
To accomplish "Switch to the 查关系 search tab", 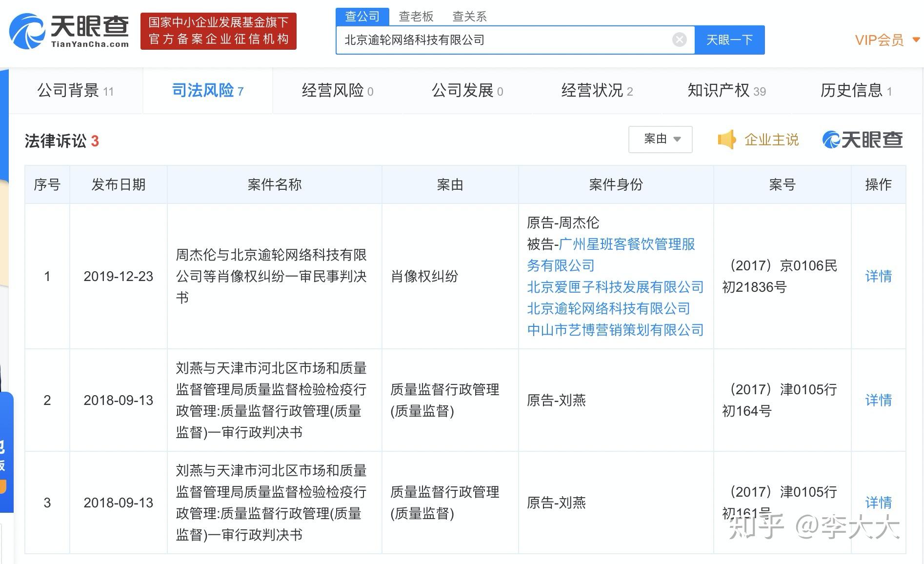I will (x=469, y=17).
